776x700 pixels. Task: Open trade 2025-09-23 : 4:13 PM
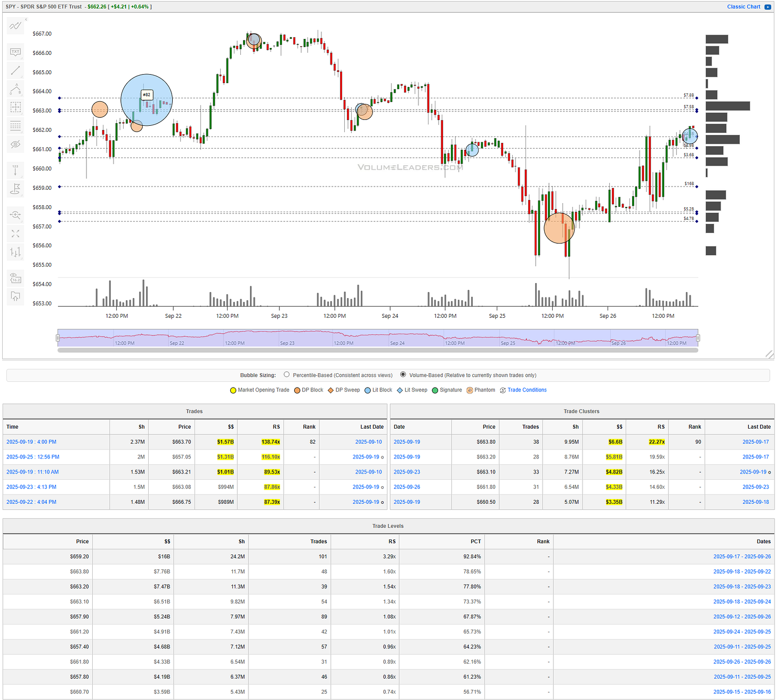tap(31, 487)
